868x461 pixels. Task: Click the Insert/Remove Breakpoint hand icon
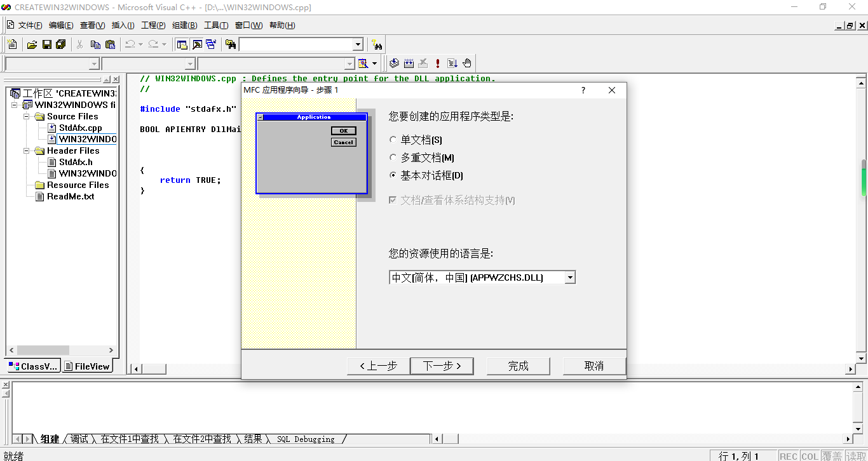click(x=467, y=63)
